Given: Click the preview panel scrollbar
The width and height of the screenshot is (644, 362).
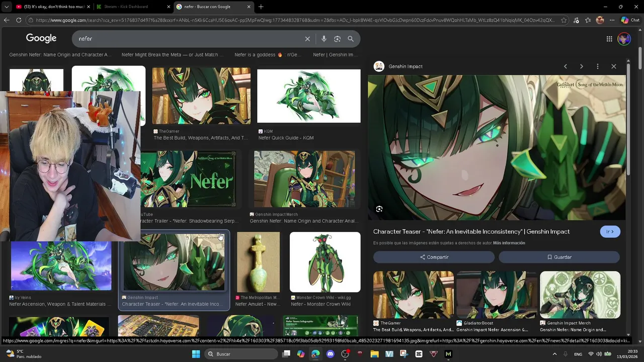Looking at the screenshot, I should coord(628,121).
